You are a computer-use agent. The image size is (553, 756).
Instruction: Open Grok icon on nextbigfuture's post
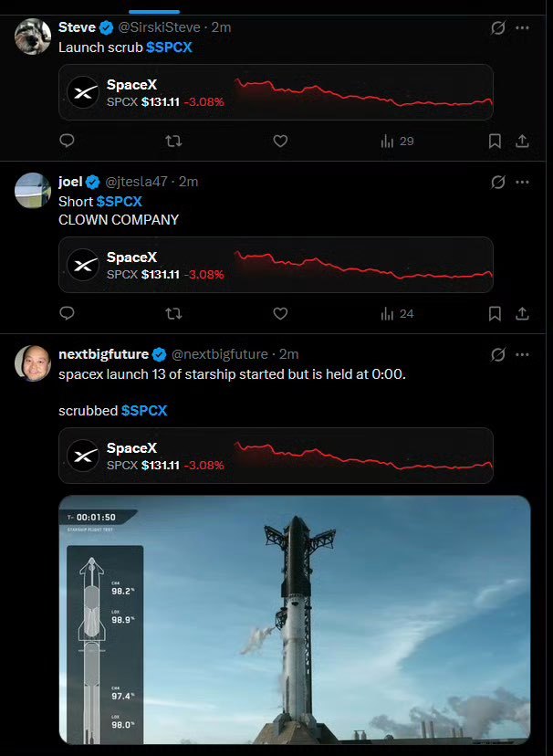pos(498,355)
